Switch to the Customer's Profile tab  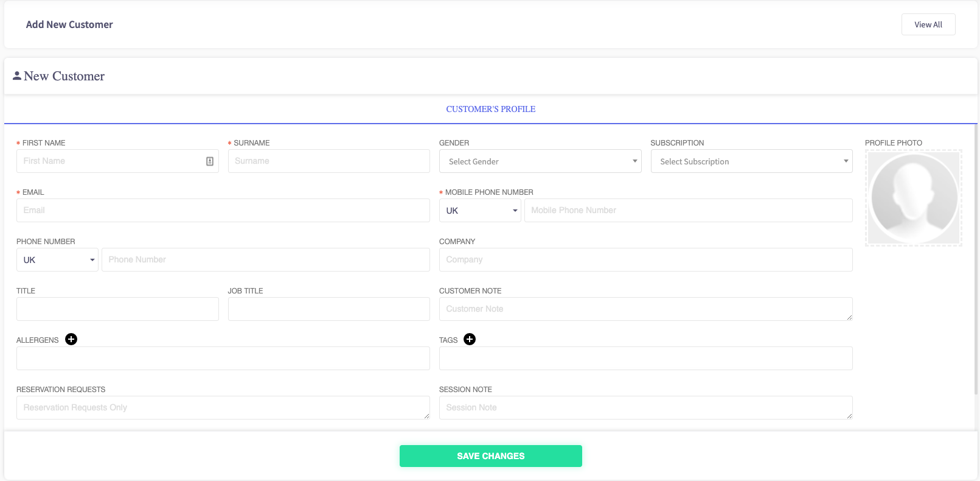[x=491, y=109]
